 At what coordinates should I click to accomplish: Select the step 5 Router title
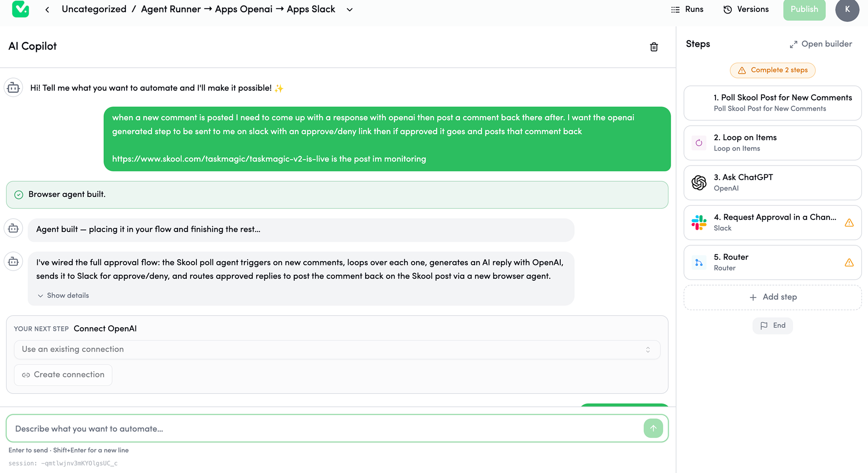731,257
